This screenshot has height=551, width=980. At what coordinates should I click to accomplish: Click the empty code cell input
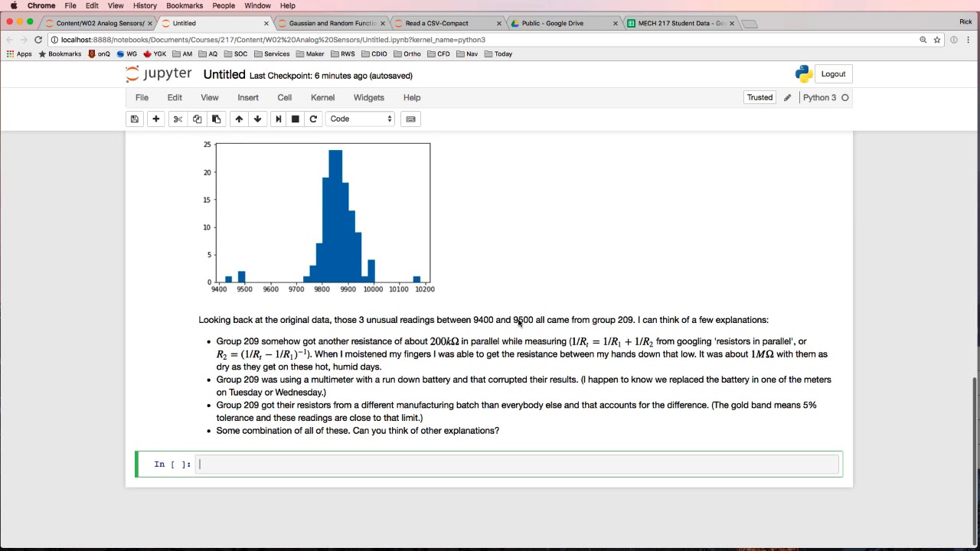coord(518,464)
